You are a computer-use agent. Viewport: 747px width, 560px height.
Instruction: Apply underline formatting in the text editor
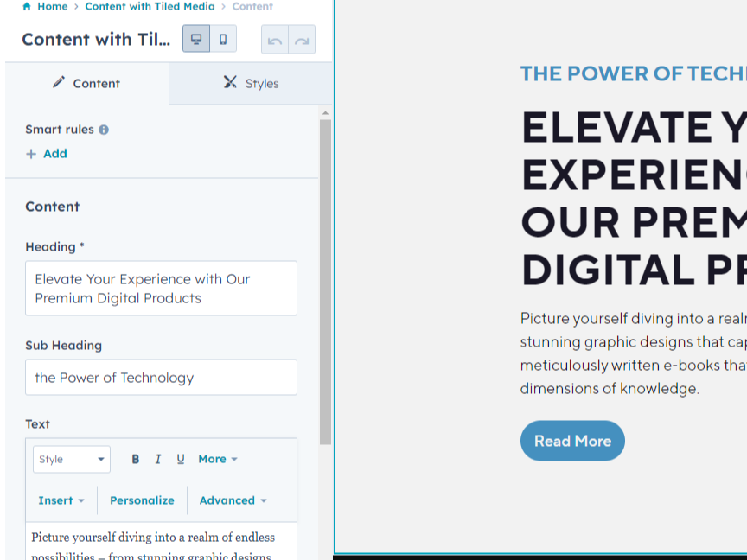(x=181, y=460)
